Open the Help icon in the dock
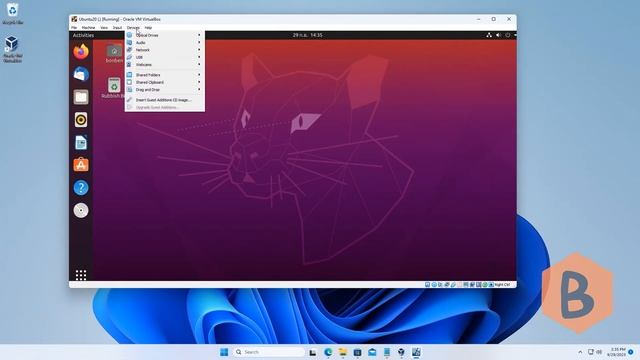The image size is (640, 360). [81, 188]
